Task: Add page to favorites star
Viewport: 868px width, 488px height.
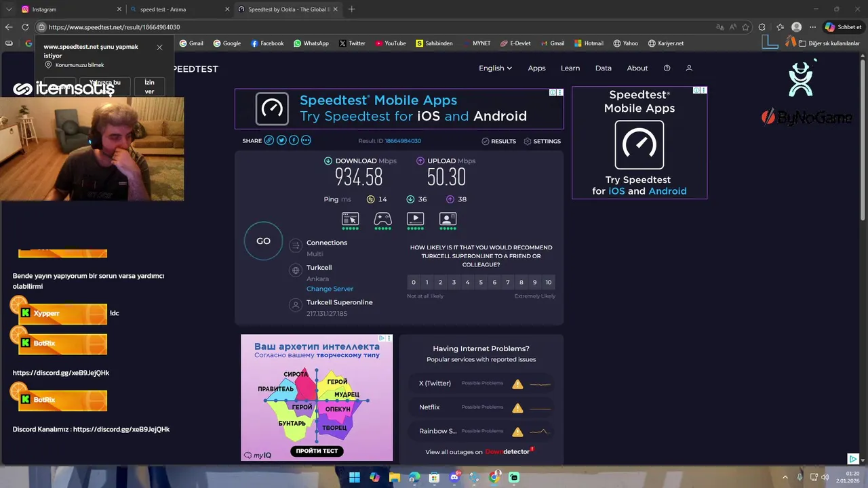Action: coord(746,27)
